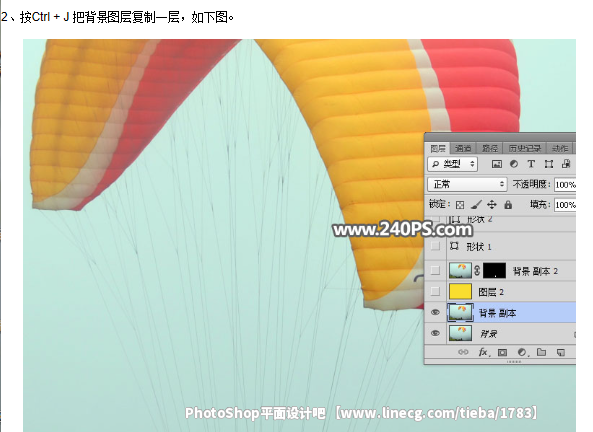Image resolution: width=593 pixels, height=432 pixels.
Task: Create a new layer icon
Action: pos(561,353)
